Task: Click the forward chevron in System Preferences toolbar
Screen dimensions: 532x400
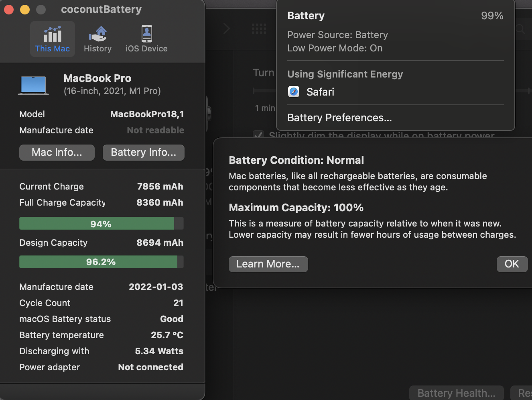Action: pyautogui.click(x=227, y=29)
